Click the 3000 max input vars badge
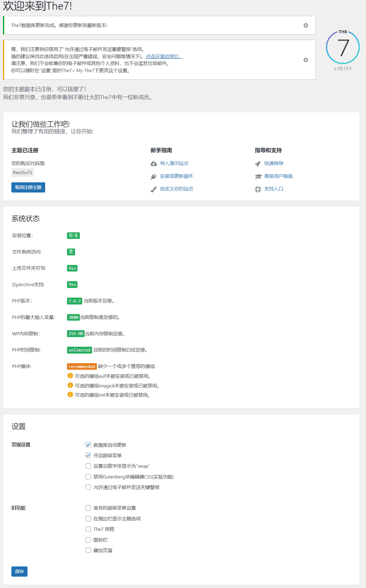The image size is (366, 588). tap(73, 317)
